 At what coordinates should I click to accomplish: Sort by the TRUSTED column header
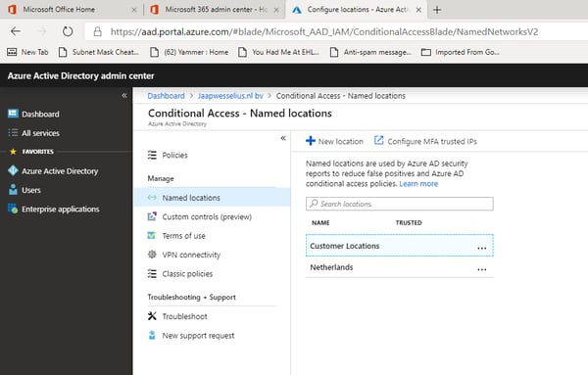(x=409, y=223)
